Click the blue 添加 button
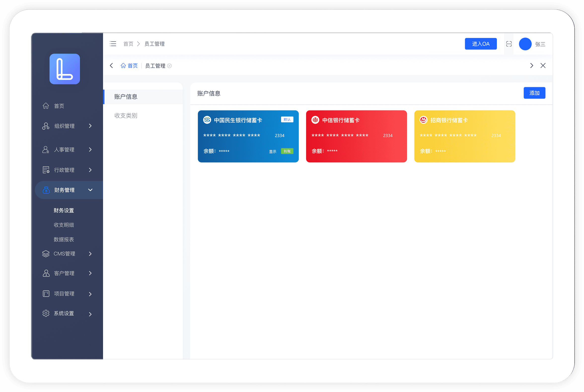 click(534, 93)
